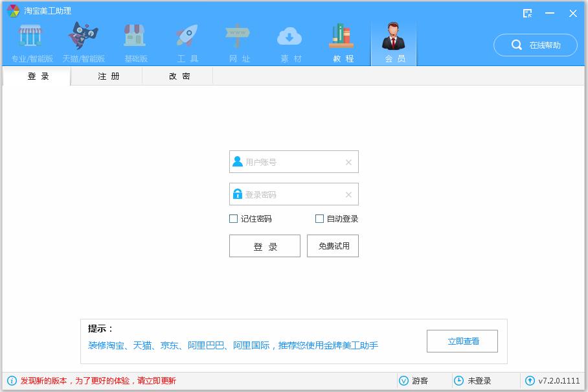Viewport: 588px width, 392px height.
Task: Select the 登录 tab
Action: point(38,76)
